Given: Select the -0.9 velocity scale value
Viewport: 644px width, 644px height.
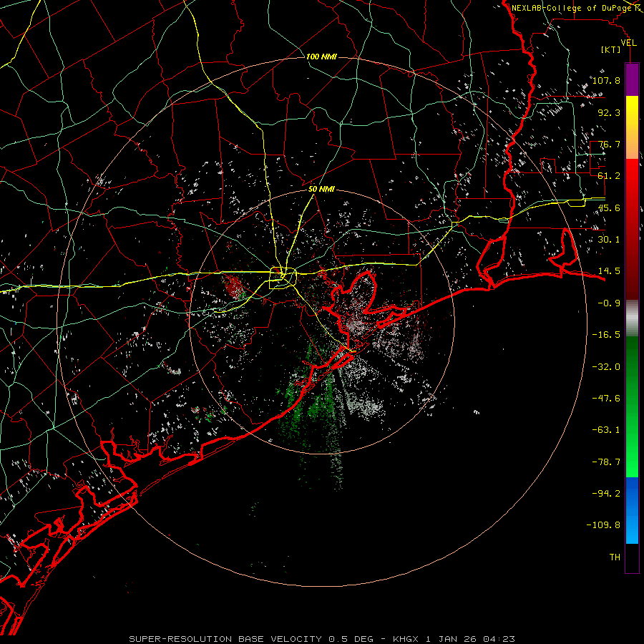Looking at the screenshot, I should pyautogui.click(x=609, y=303).
